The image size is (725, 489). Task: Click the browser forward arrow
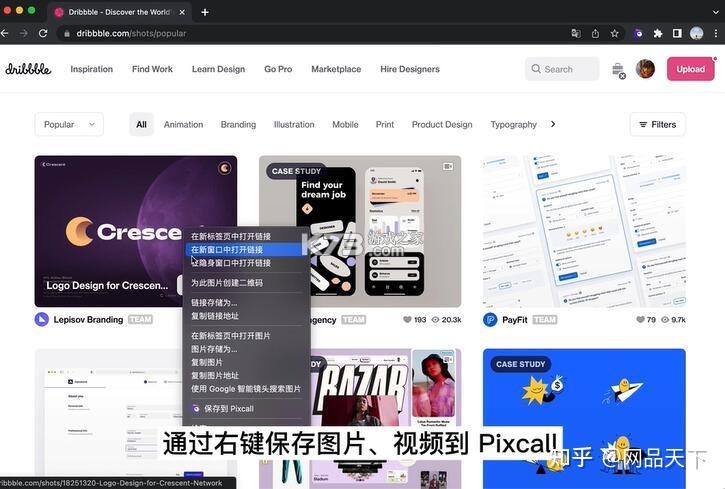(24, 33)
